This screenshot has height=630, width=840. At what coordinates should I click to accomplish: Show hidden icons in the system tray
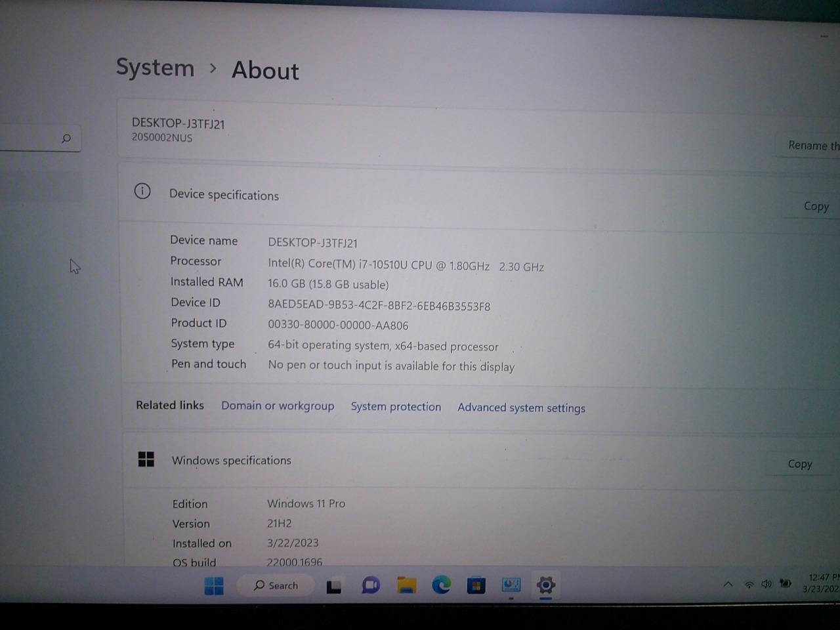728,584
